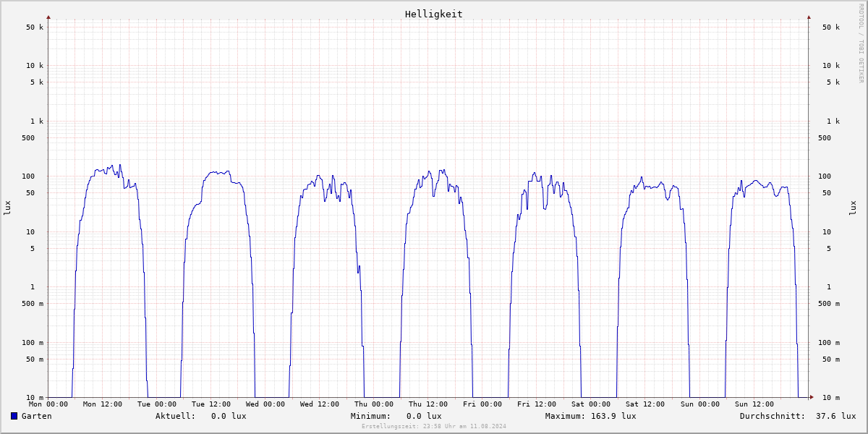
Task: Click the Maximum: 163.9 lux value
Action: (591, 416)
